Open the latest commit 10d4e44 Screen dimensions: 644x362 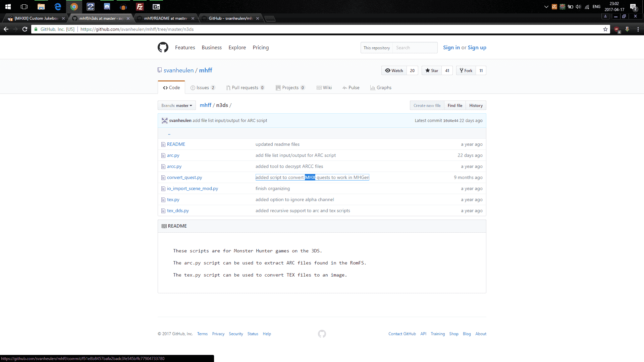point(450,121)
